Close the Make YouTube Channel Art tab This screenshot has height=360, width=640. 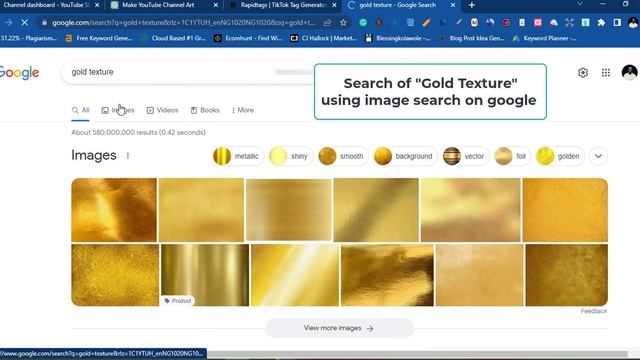[216, 5]
